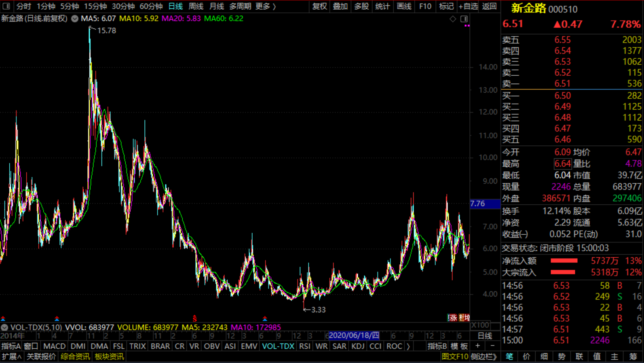Select the 联 tab in sidebar
The width and height of the screenshot is (644, 363).
579,357
